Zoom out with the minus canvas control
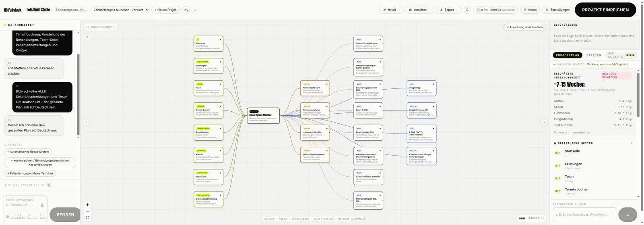Screen dimensions: 644x225 pos(87,211)
